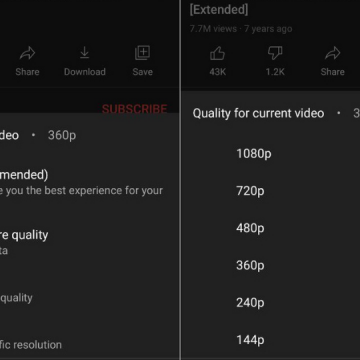The width and height of the screenshot is (360, 360).
Task: Tap the 360p current quality label
Action: pyautogui.click(x=62, y=135)
